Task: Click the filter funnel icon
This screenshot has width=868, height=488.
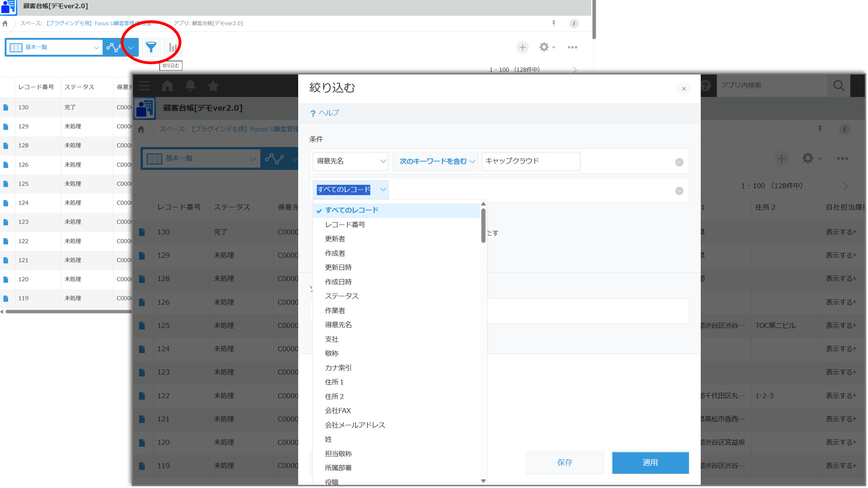Action: [151, 47]
